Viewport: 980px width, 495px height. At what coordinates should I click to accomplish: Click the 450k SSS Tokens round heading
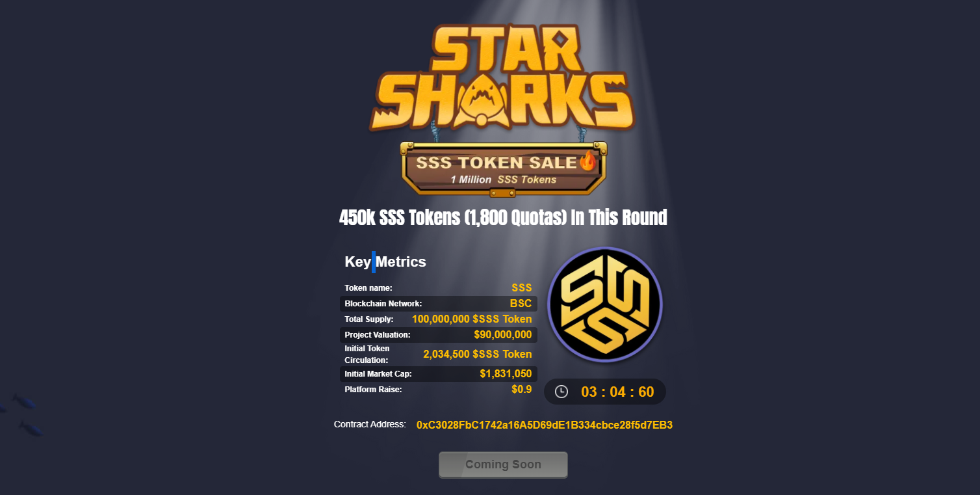click(x=503, y=218)
